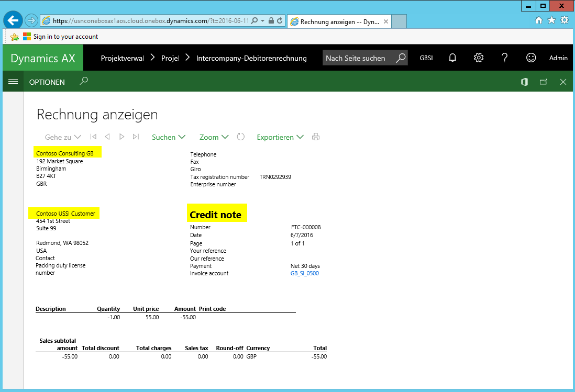Viewport: 575px width, 392px height.
Task: Click the Office icon in action bar
Action: (524, 82)
